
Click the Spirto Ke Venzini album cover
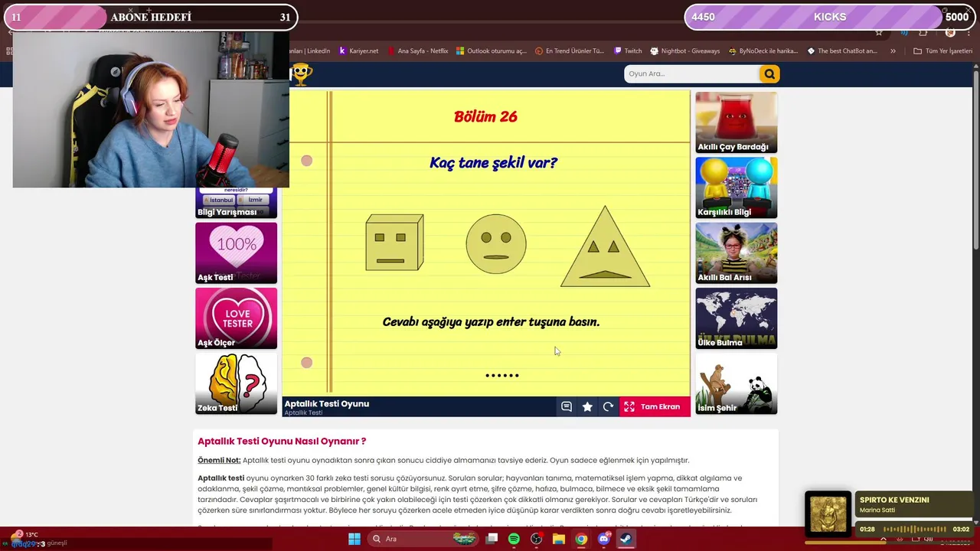click(828, 514)
